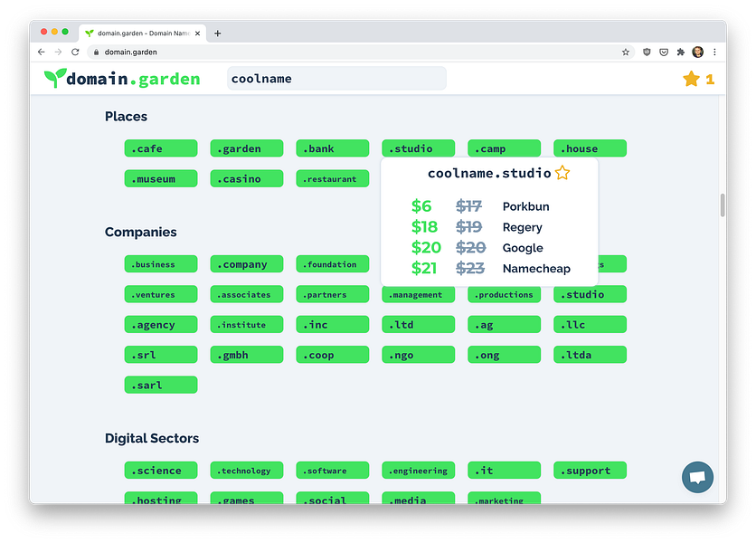Select the .casino extension

point(247,178)
